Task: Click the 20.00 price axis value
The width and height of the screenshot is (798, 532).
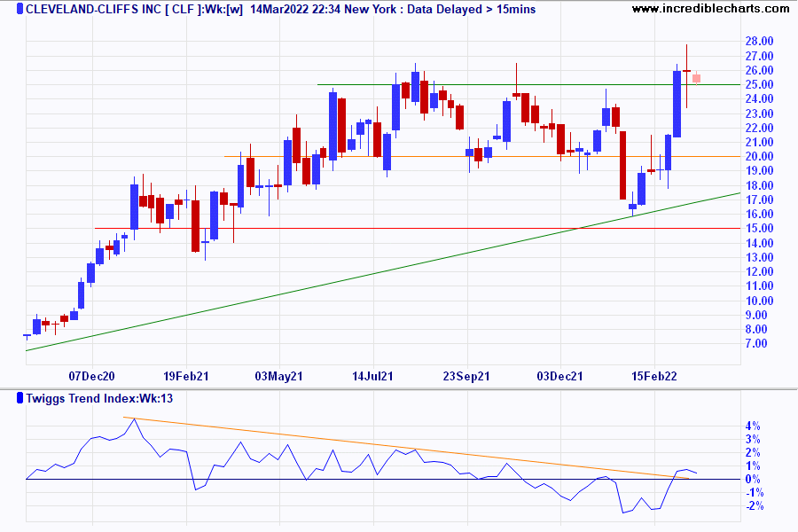Action: pyautogui.click(x=759, y=156)
